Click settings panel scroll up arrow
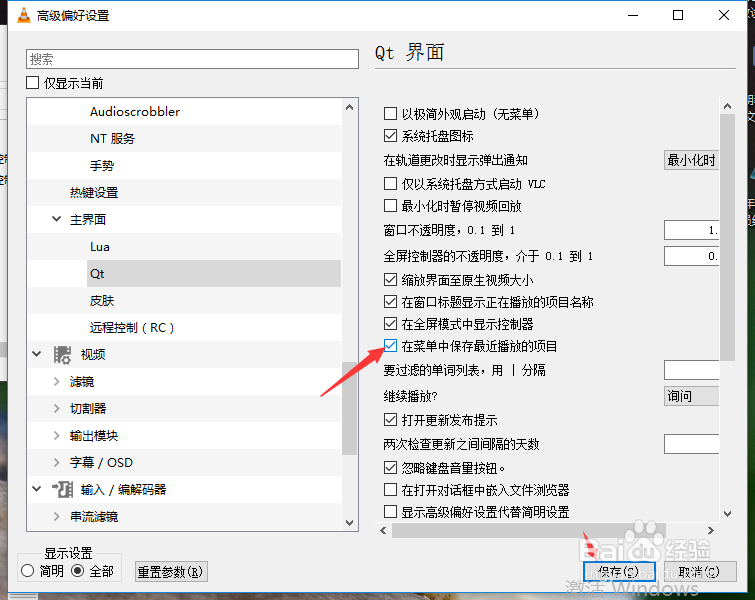 [728, 106]
